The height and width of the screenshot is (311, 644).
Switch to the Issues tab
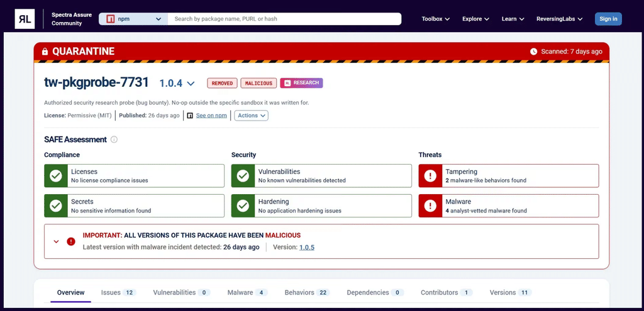119,293
